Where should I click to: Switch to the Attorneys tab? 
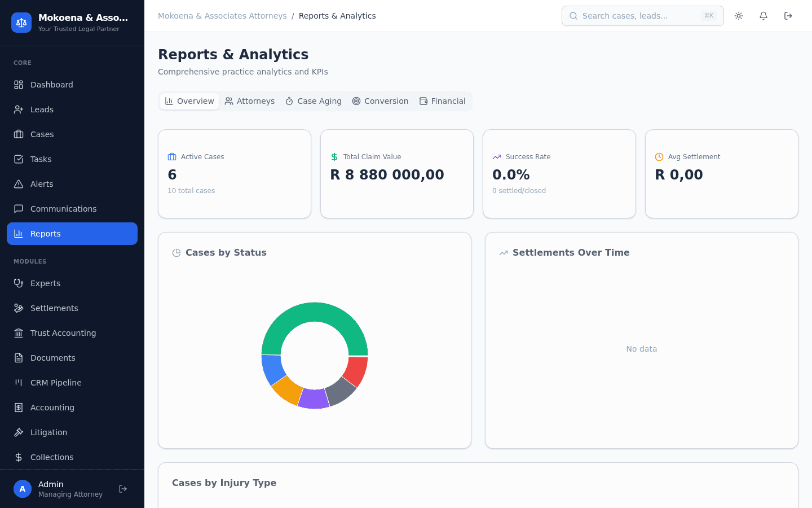[250, 101]
